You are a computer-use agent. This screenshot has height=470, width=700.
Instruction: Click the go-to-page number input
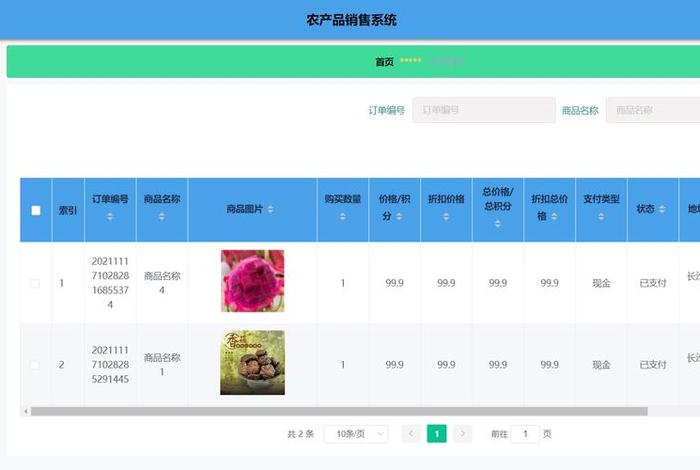coord(525,434)
